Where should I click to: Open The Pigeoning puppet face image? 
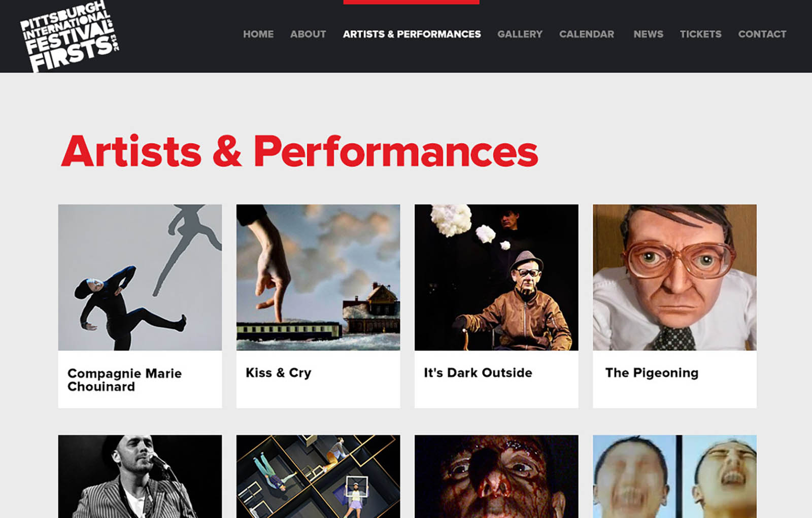point(674,278)
